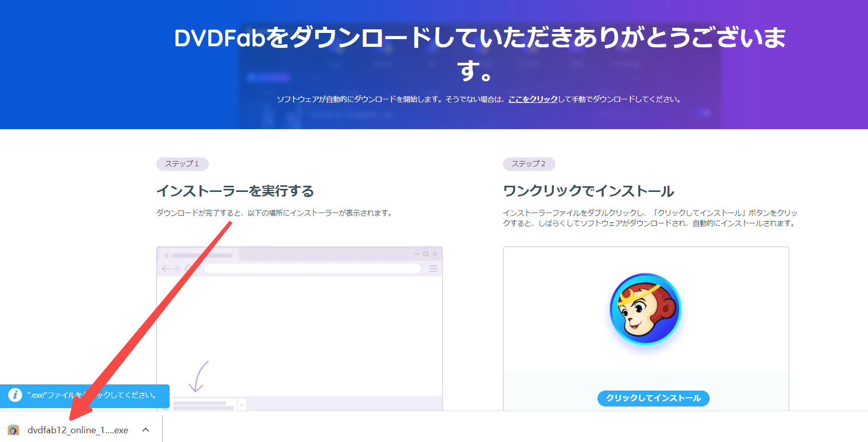Click the back arrow in the browser illustration

click(x=166, y=269)
